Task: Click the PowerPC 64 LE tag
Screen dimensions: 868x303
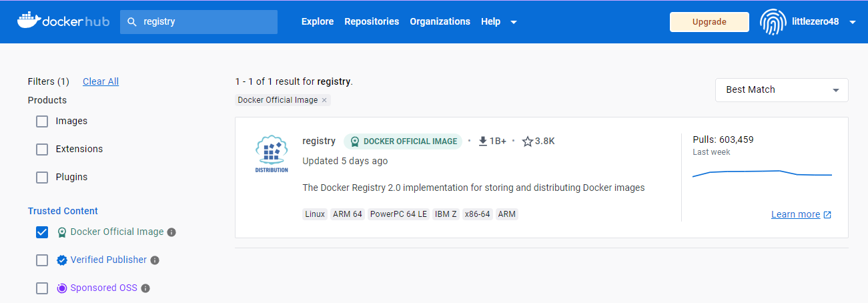Action: click(398, 214)
